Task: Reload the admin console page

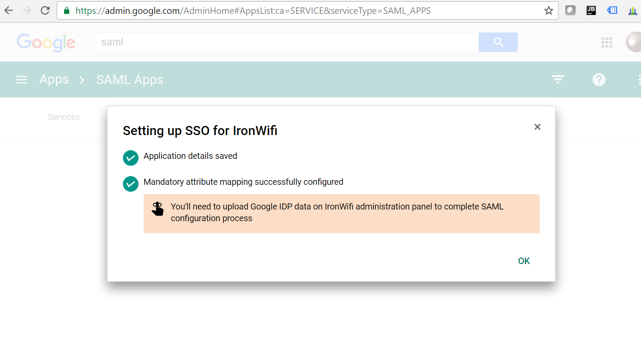Action: pyautogui.click(x=45, y=10)
